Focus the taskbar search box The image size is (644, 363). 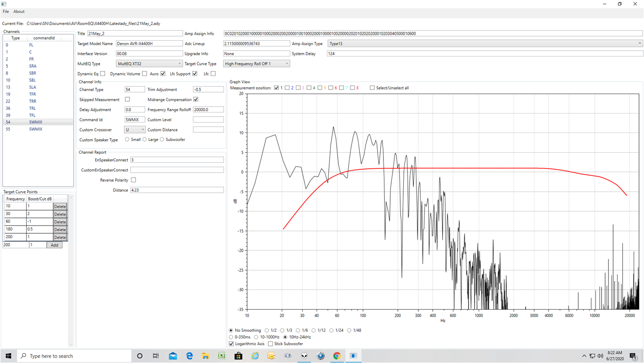(75, 356)
